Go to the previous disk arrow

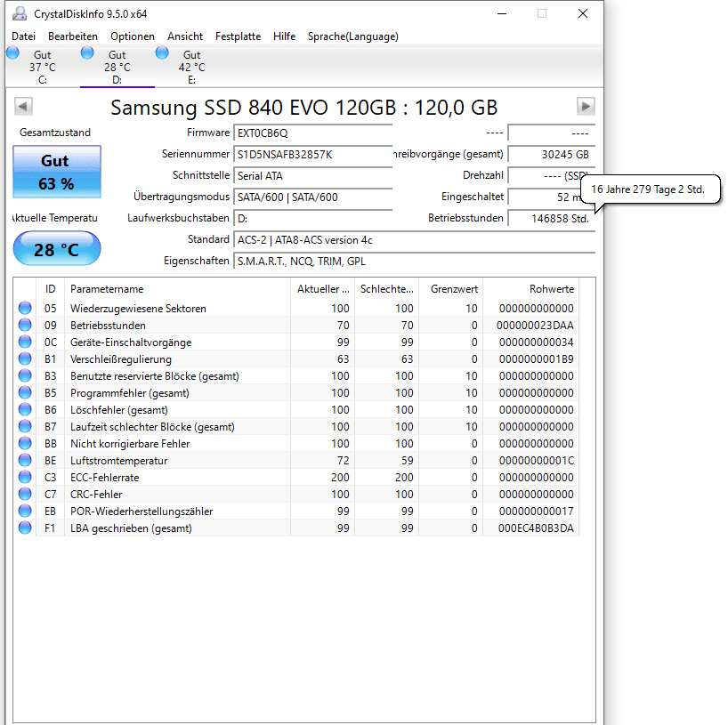click(23, 106)
